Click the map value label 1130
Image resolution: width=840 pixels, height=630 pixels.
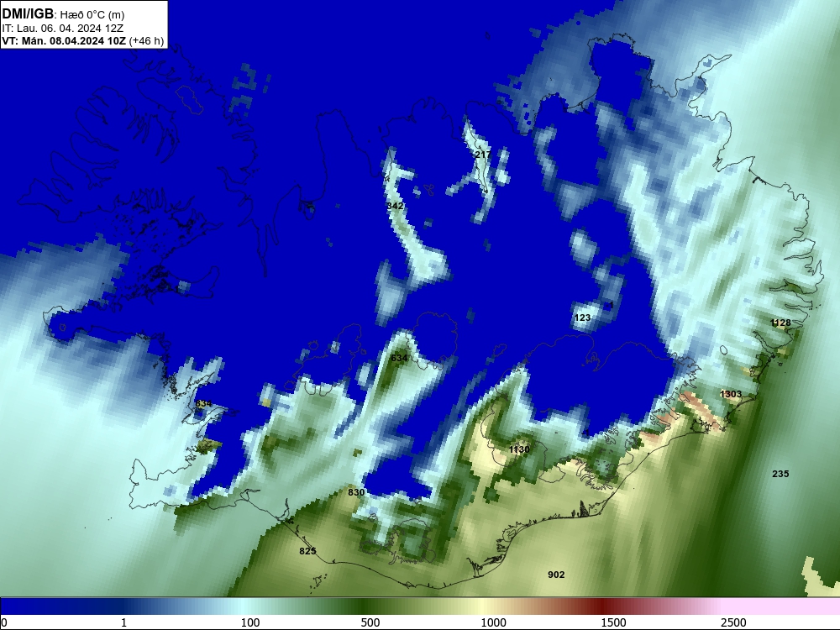click(x=519, y=449)
